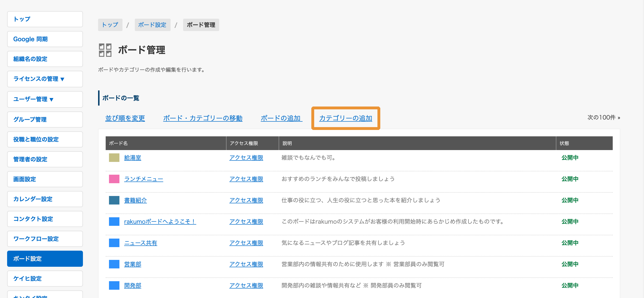Go to ワークフロー設定
This screenshot has width=644, height=298.
click(x=45, y=239)
